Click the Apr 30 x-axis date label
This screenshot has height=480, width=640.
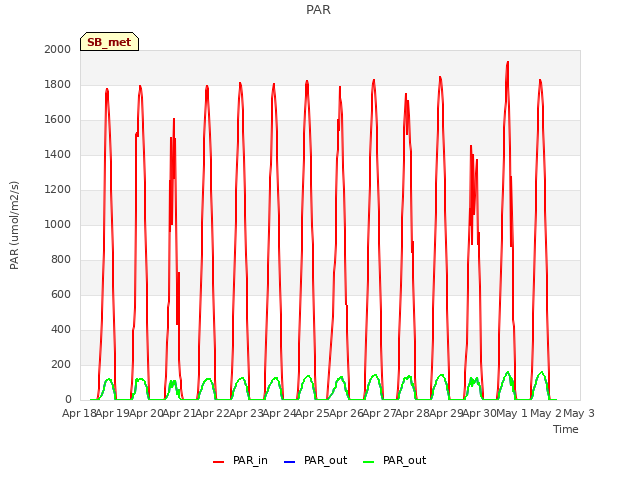coord(479,413)
